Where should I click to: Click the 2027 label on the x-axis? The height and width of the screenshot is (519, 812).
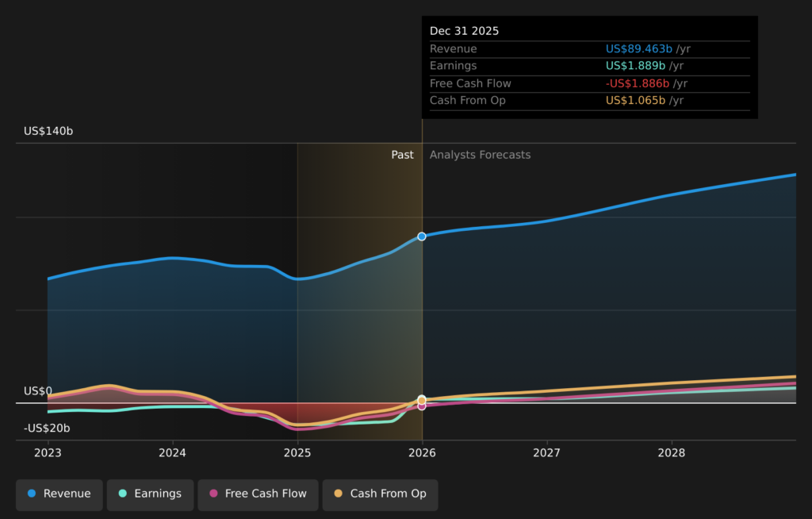pyautogui.click(x=547, y=453)
